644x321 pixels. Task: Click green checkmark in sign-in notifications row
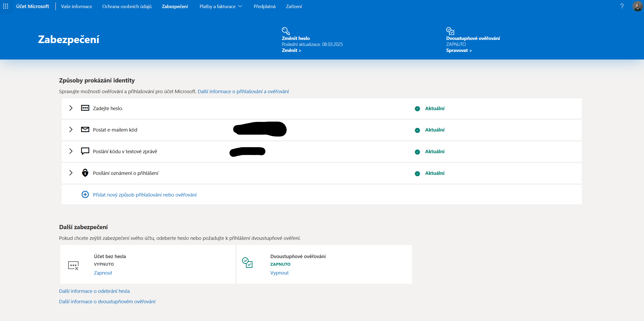[x=417, y=174]
